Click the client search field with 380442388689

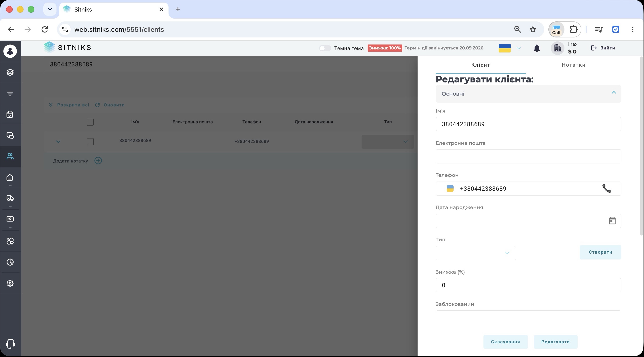click(230, 64)
